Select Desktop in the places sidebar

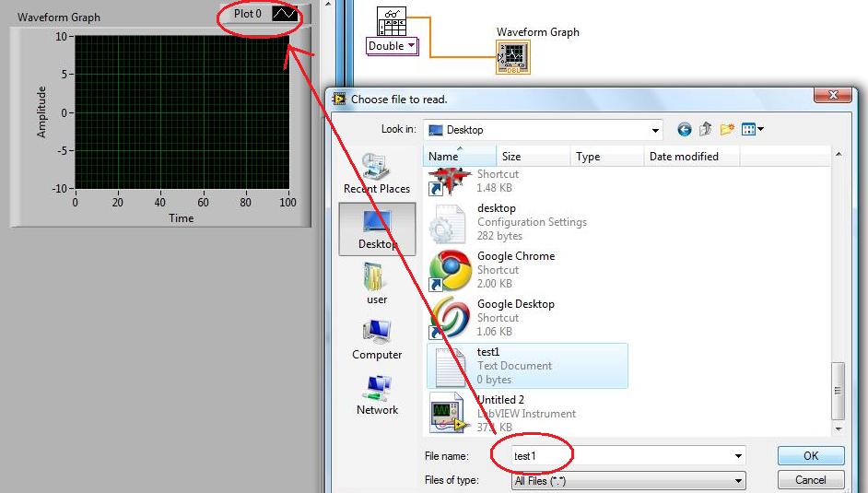click(377, 229)
